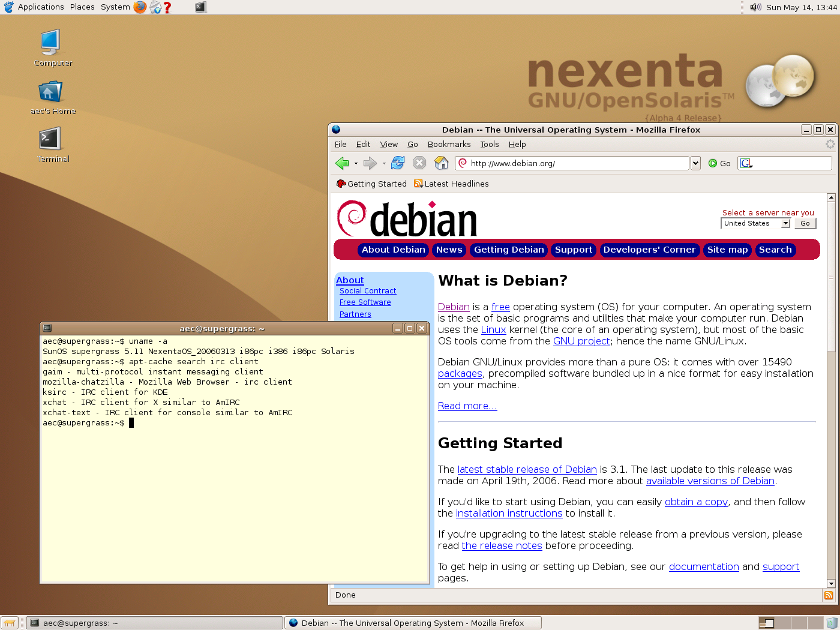Click the volume speaker icon

click(x=755, y=7)
